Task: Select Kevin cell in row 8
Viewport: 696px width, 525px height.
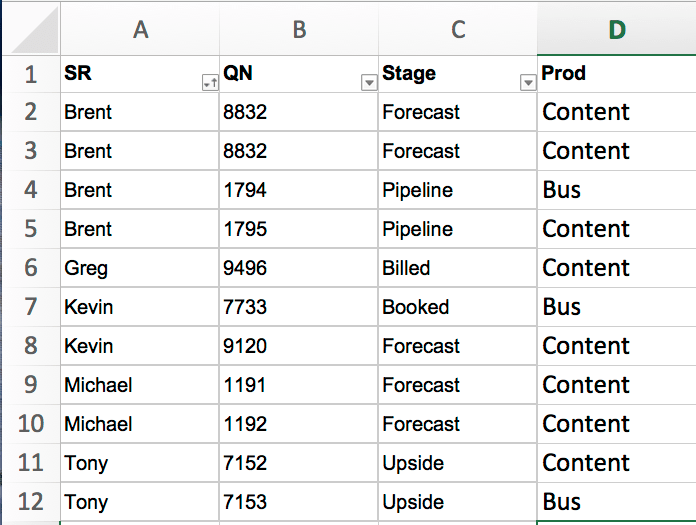Action: 140,346
